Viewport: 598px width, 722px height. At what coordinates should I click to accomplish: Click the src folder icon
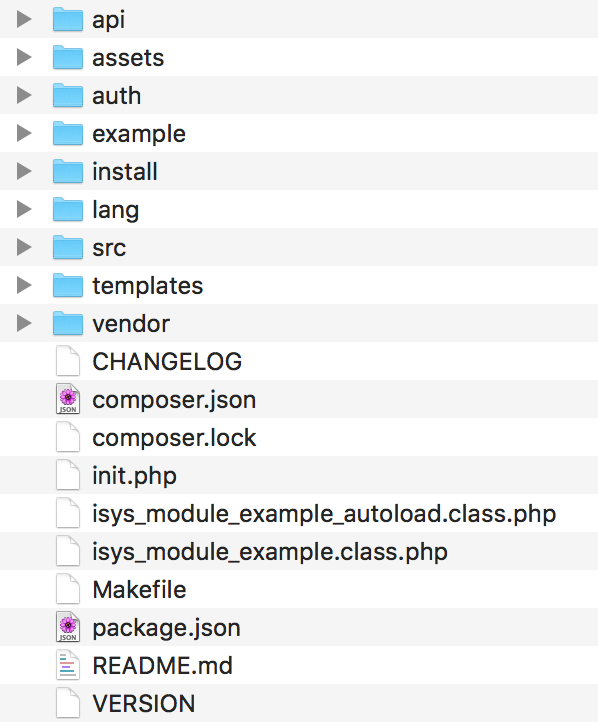pyautogui.click(x=68, y=247)
